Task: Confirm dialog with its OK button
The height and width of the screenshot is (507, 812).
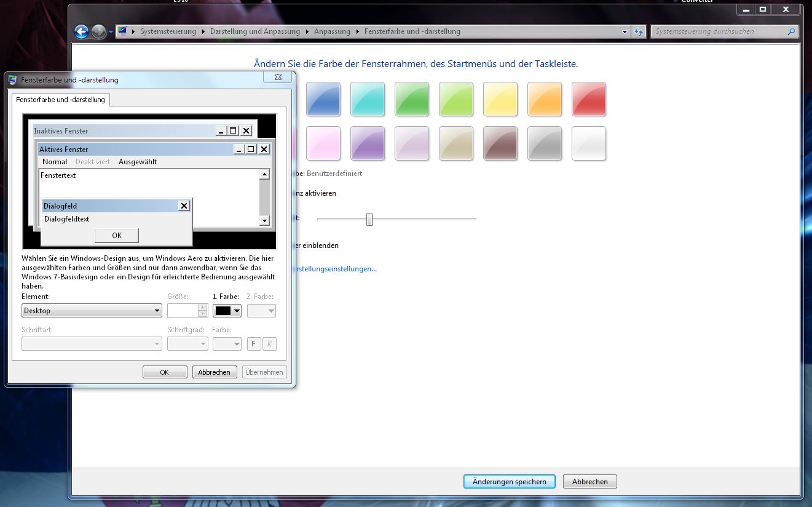Action: click(165, 372)
